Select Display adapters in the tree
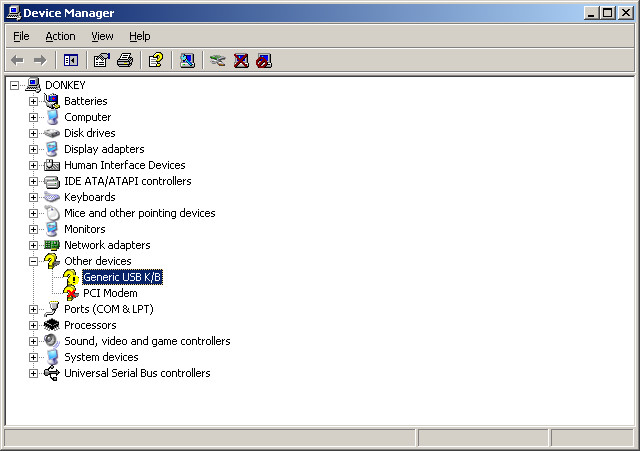This screenshot has width=640, height=451. pyautogui.click(x=104, y=149)
